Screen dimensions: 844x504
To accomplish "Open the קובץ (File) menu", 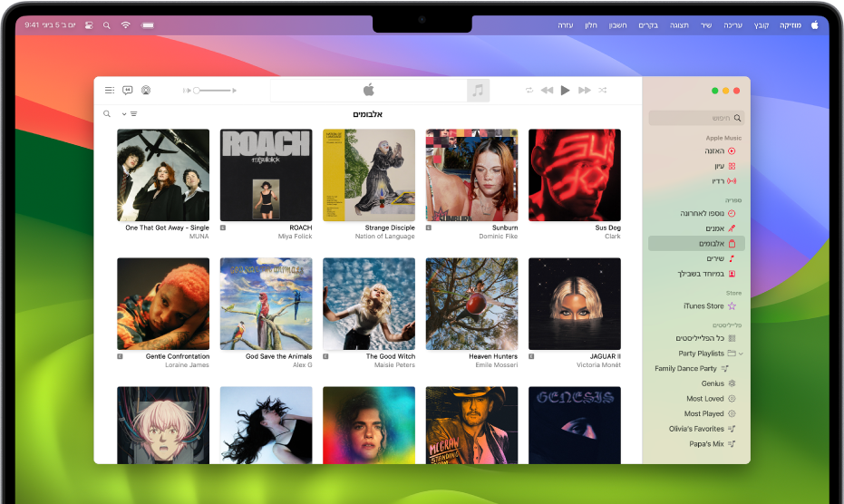I will [x=762, y=25].
